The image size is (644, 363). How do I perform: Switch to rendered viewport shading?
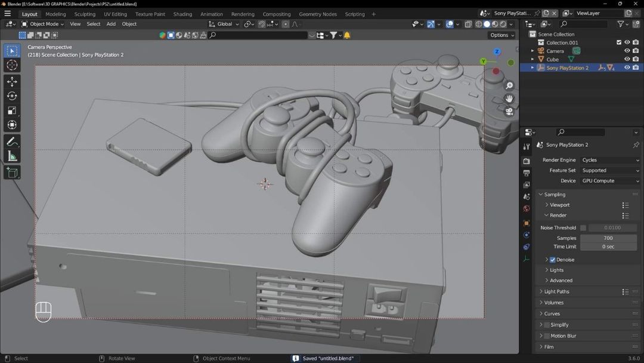(x=504, y=24)
